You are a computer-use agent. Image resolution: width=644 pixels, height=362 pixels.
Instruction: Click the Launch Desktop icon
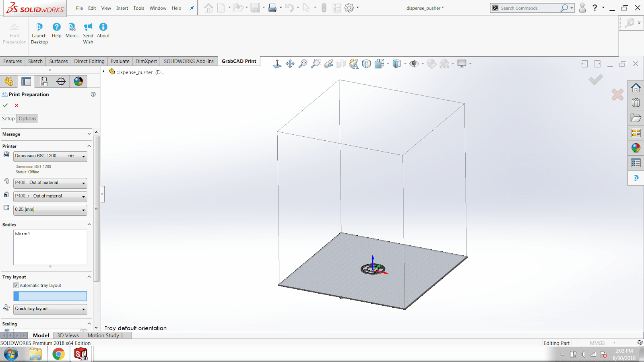pos(39,27)
